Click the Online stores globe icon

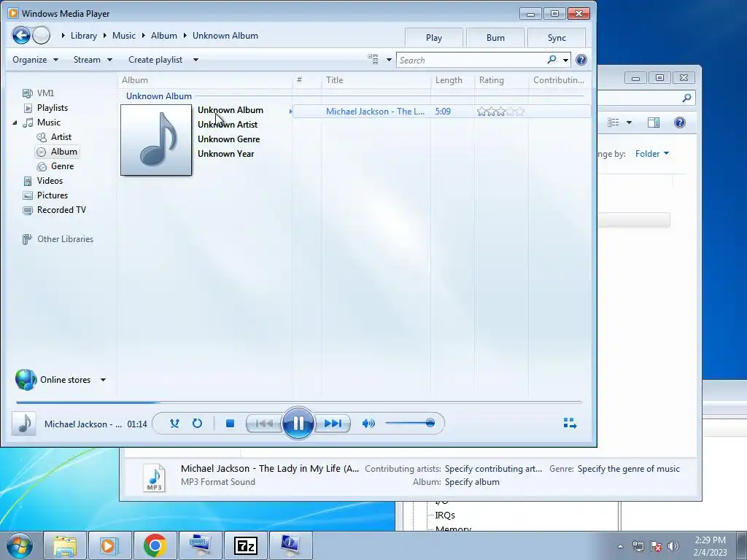click(x=26, y=379)
